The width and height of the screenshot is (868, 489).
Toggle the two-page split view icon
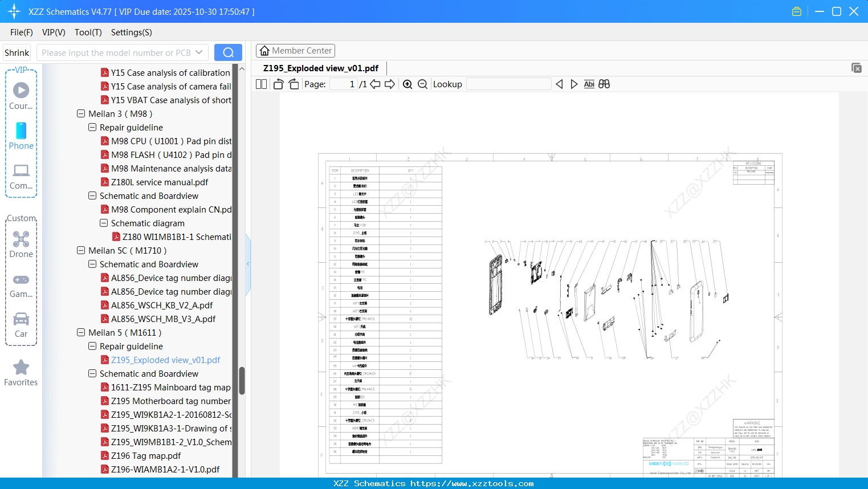[262, 84]
